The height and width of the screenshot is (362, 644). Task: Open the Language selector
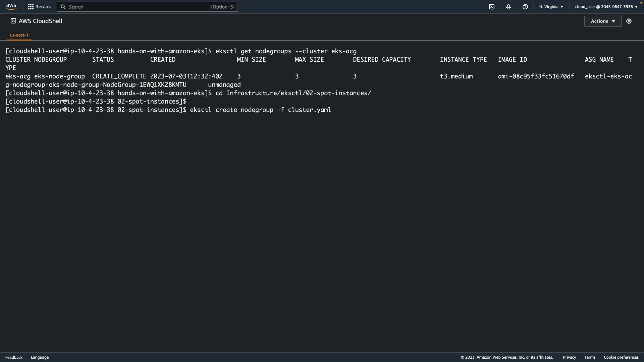[x=40, y=357]
